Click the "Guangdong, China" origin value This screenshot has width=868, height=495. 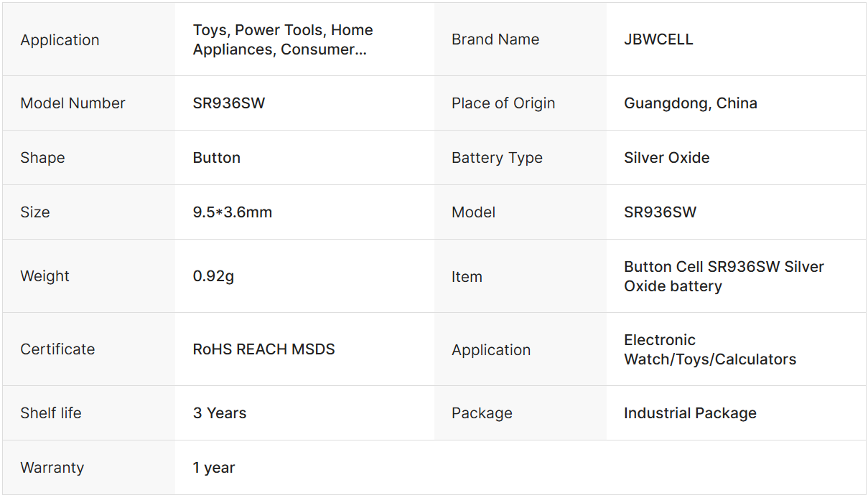tap(690, 103)
